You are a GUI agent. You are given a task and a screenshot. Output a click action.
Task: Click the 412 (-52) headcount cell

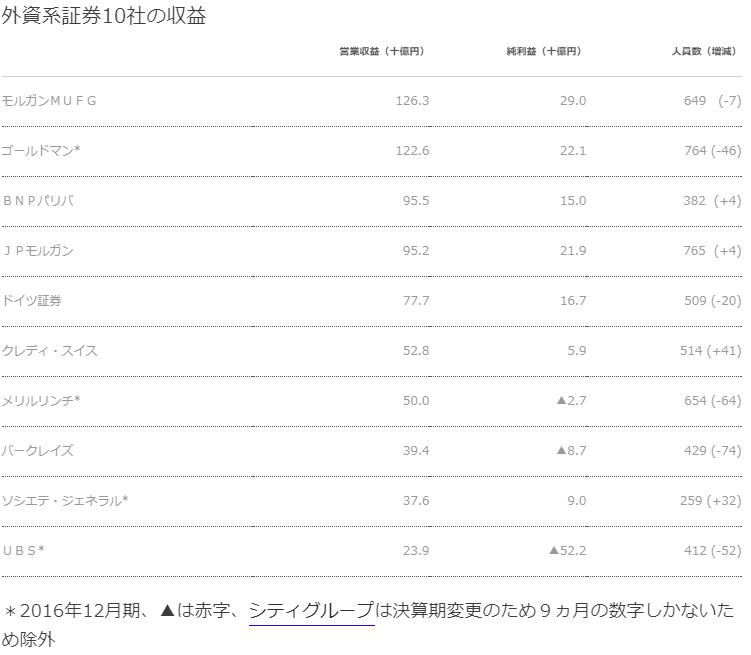point(712,551)
